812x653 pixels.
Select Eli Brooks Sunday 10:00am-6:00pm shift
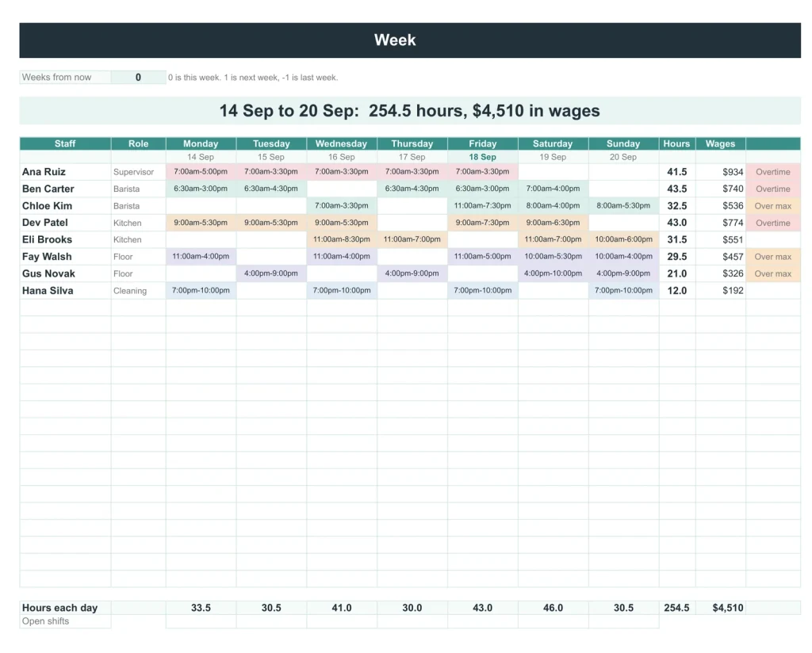click(623, 239)
